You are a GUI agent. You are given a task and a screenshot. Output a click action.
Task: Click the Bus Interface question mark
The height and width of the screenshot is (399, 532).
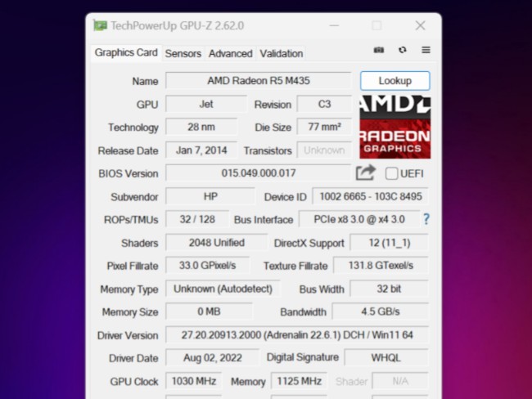426,219
